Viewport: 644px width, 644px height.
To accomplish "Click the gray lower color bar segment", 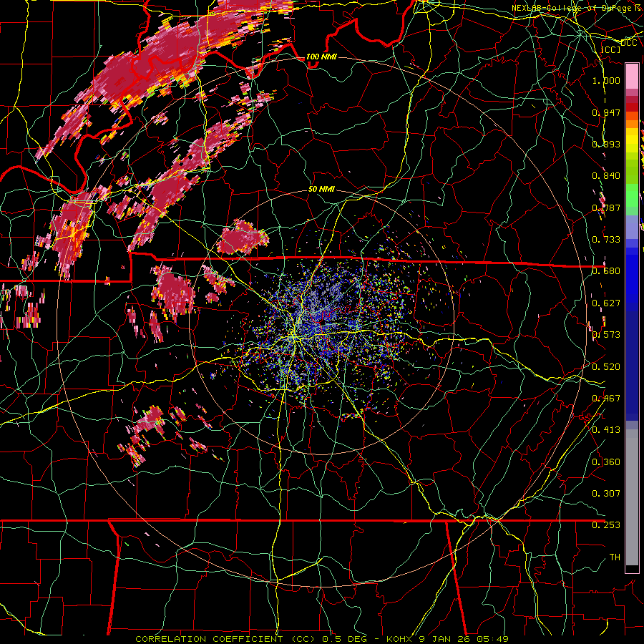I will coord(632,497).
